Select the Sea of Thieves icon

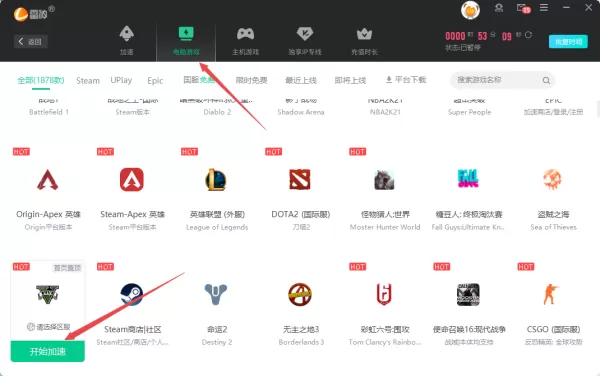pyautogui.click(x=553, y=179)
